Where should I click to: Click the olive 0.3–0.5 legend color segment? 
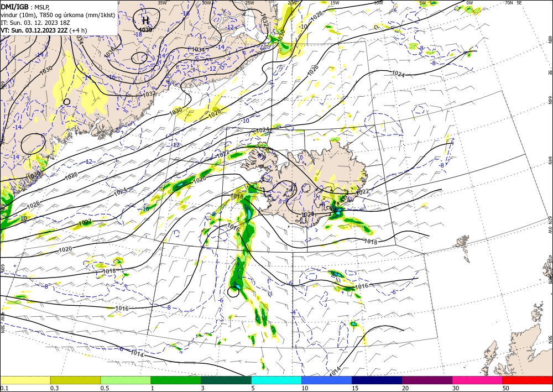pyautogui.click(x=75, y=380)
